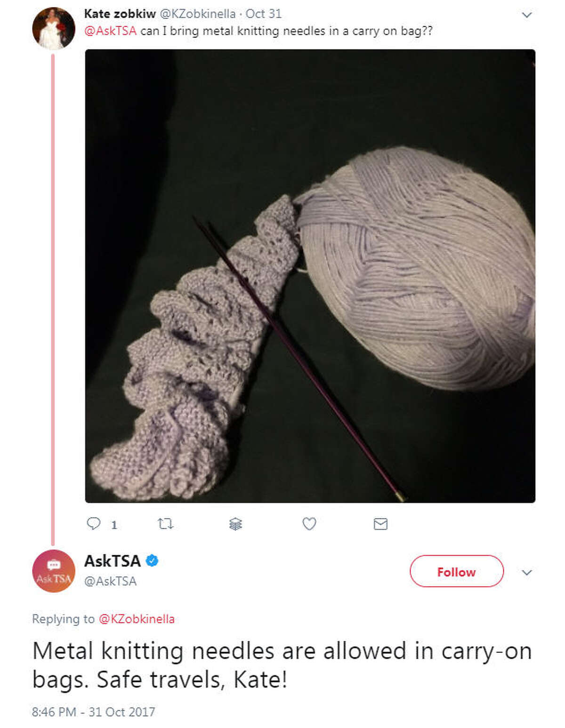Follow the AskTSA account

tap(456, 571)
